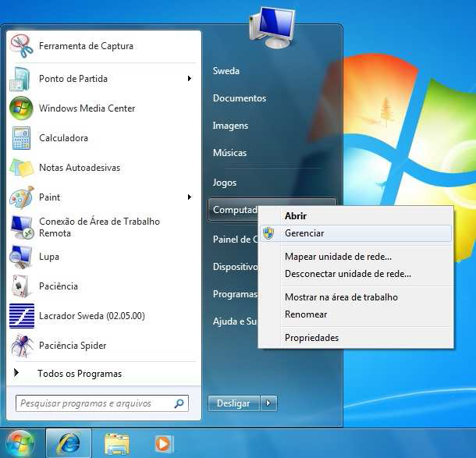The image size is (476, 458).
Task: Launch Windows Media Center icon
Action: pyautogui.click(x=21, y=108)
